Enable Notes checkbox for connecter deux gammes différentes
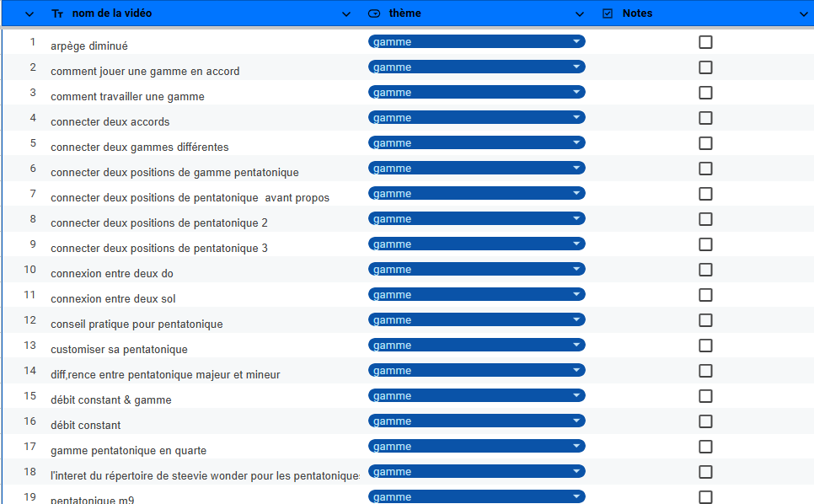This screenshot has height=504, width=814. 705,143
